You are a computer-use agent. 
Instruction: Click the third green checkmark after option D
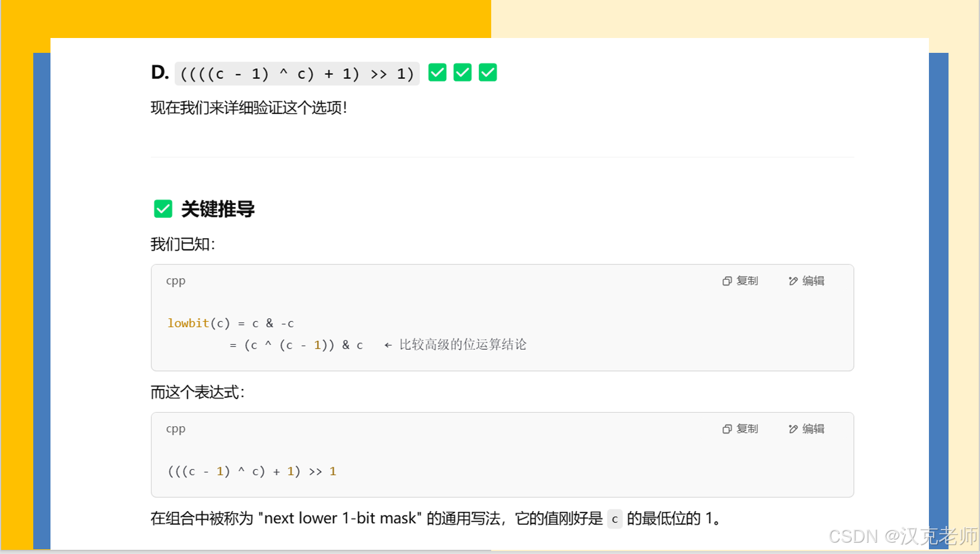point(488,72)
